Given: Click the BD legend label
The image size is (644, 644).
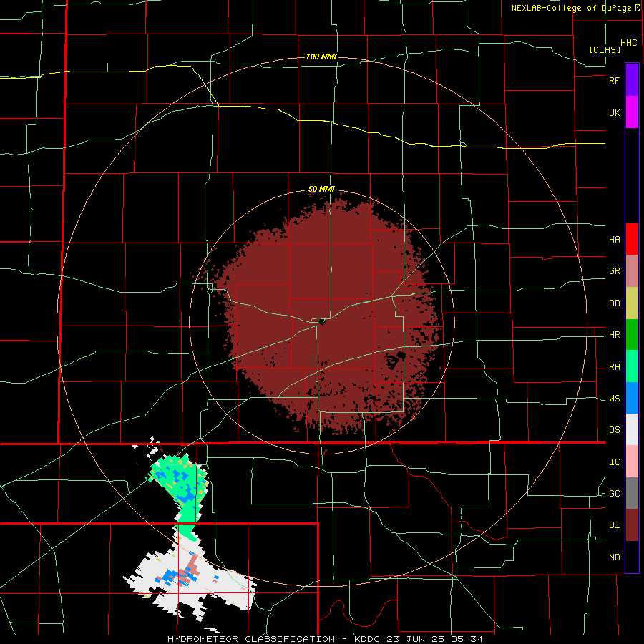Looking at the screenshot, I should [614, 303].
